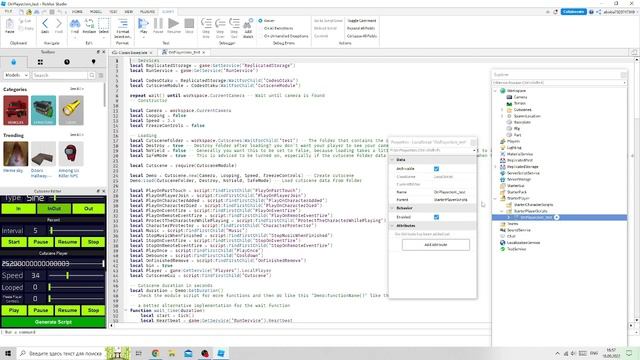Collapse the Data section in Properties

(x=393, y=160)
